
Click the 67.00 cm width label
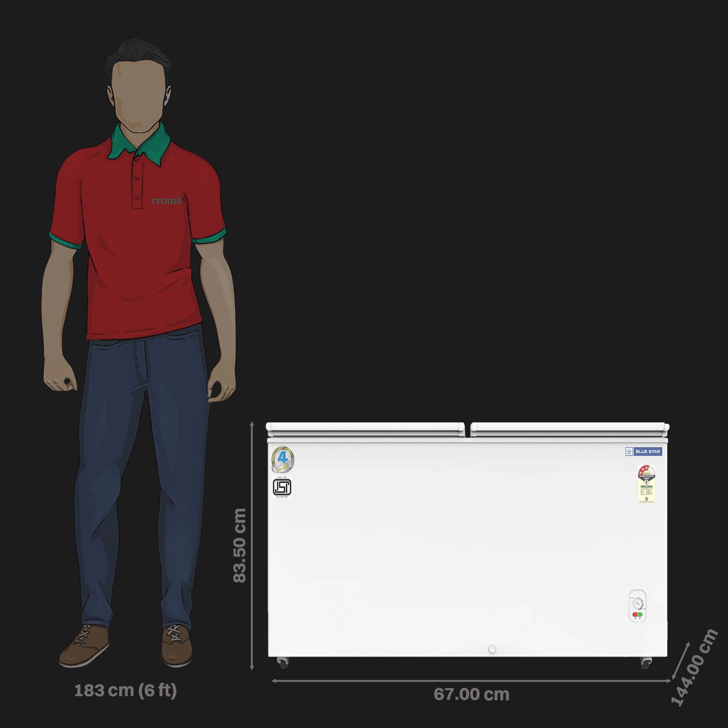pyautogui.click(x=471, y=694)
